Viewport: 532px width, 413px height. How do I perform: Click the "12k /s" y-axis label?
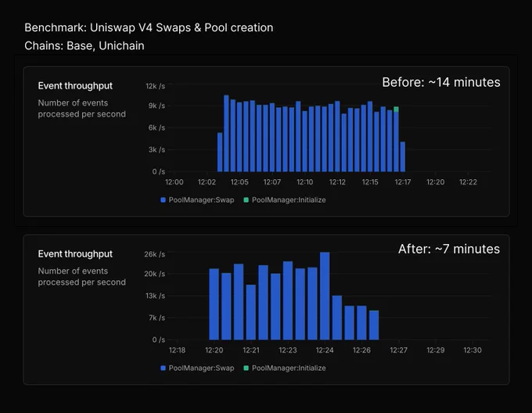[x=156, y=86]
